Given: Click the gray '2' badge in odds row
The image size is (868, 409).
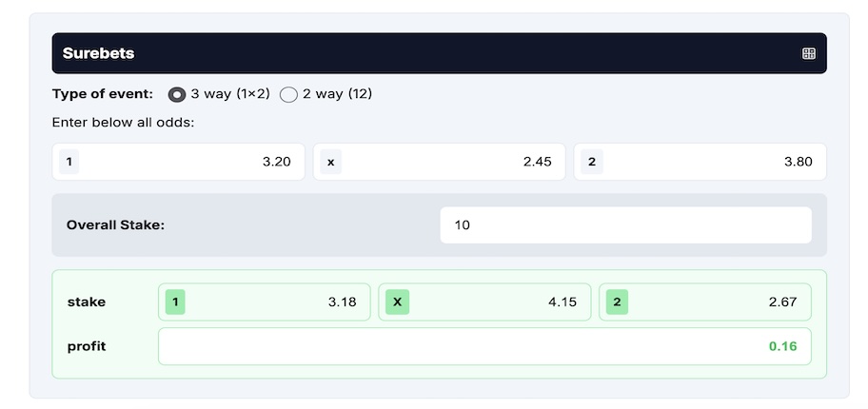Looking at the screenshot, I should (x=592, y=162).
